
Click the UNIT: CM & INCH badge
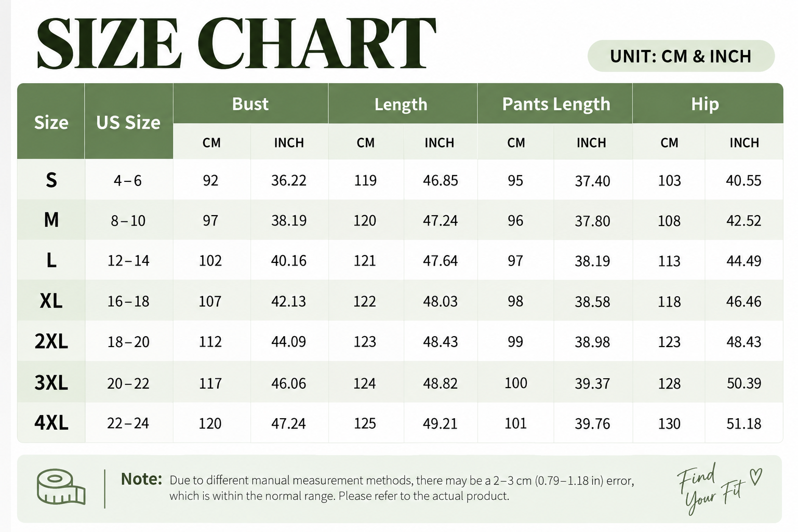tap(681, 56)
